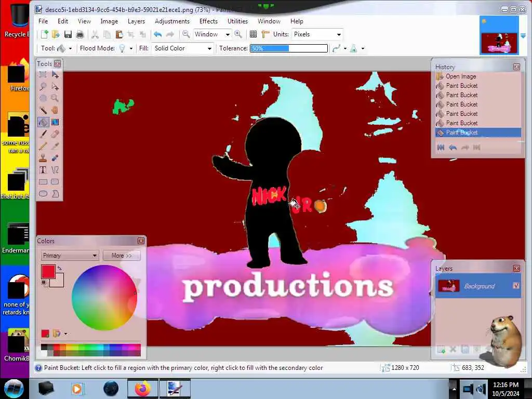Viewport: 532px width, 399px height.
Task: Select the Paintbrush tool
Action: tap(43, 134)
